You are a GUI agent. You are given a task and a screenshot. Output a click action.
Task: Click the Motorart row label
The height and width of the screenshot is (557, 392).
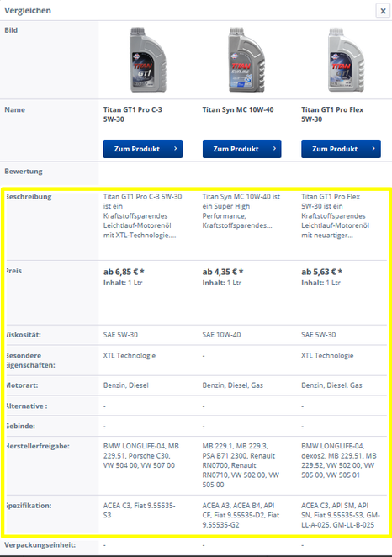(x=22, y=385)
